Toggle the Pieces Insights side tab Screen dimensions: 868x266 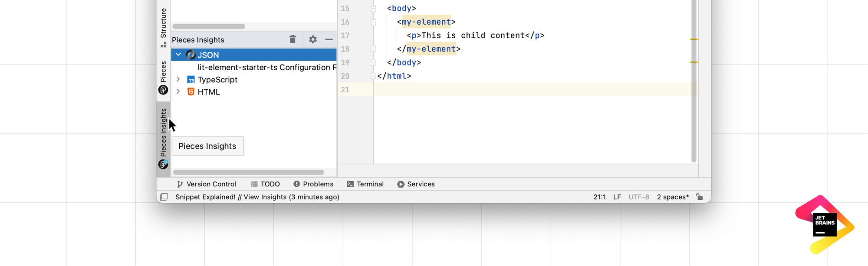click(x=163, y=139)
